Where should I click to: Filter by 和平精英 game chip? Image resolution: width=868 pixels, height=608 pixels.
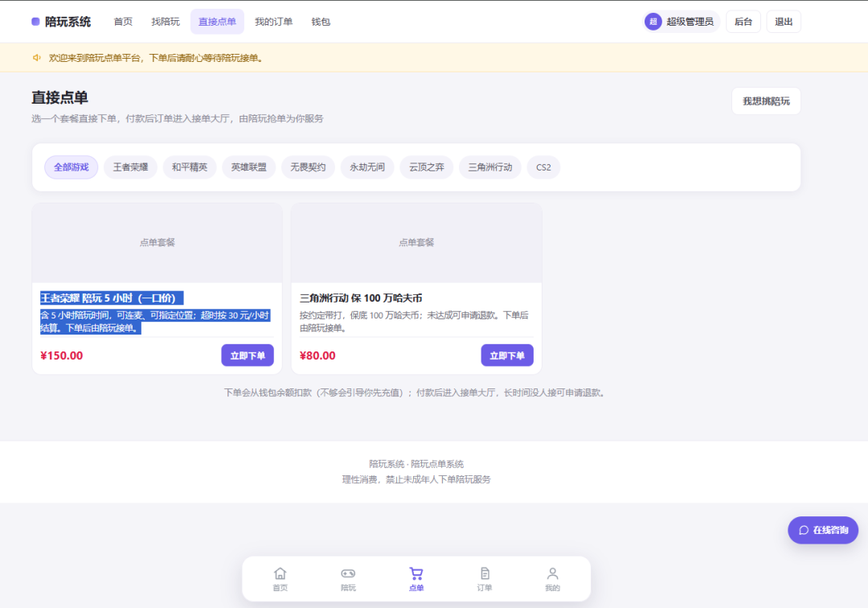pyautogui.click(x=190, y=167)
